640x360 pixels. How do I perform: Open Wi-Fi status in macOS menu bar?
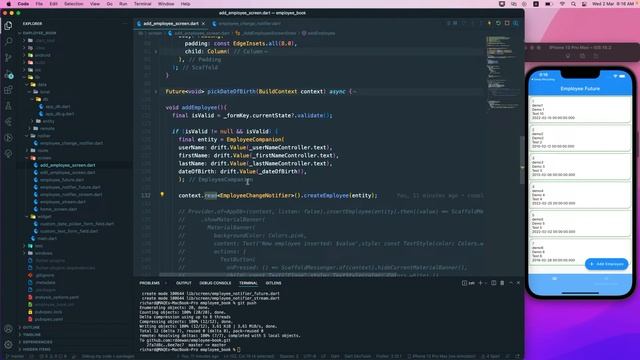[562, 4]
